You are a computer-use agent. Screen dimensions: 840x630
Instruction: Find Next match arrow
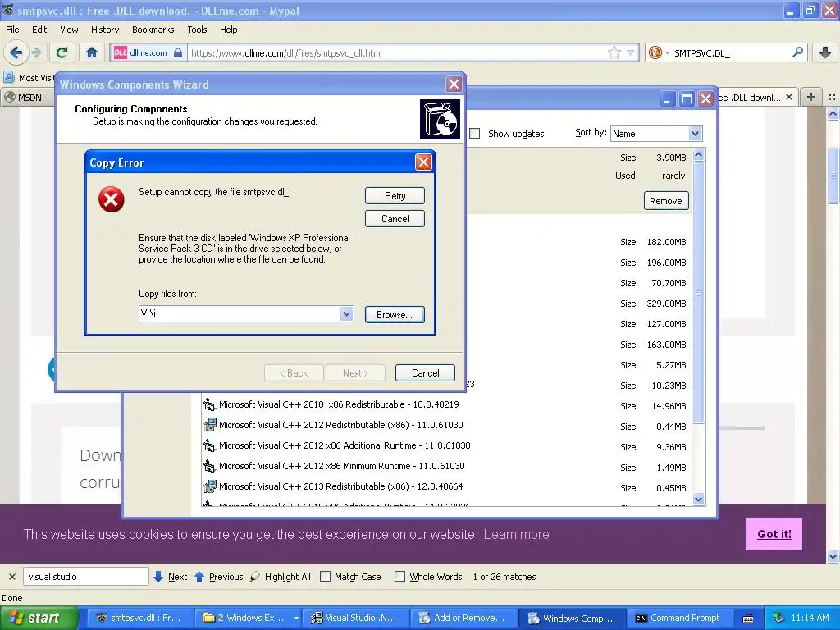pos(158,577)
